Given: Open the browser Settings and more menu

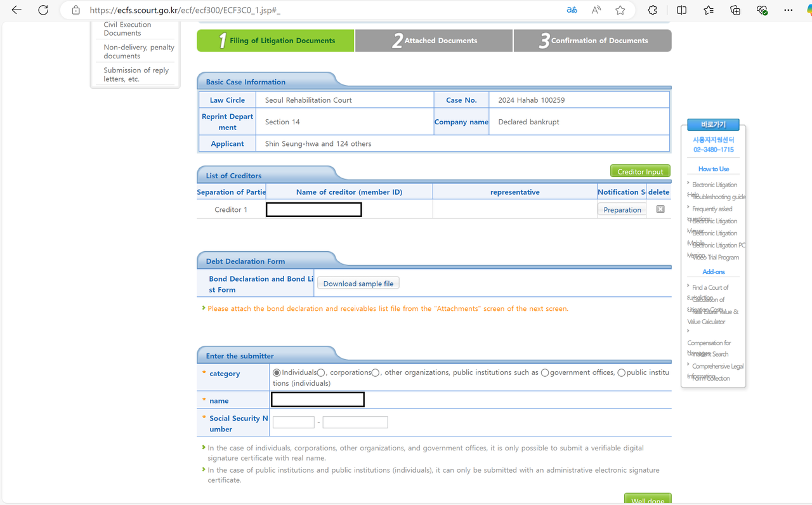Looking at the screenshot, I should tap(789, 10).
